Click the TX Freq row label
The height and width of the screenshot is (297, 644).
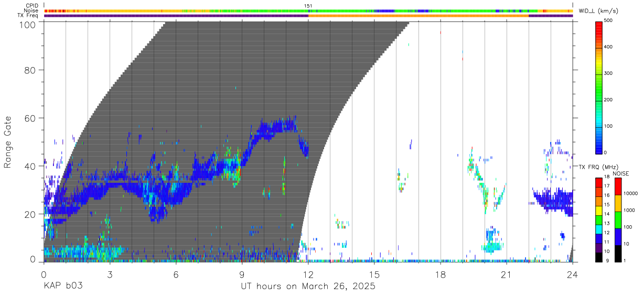27,16
